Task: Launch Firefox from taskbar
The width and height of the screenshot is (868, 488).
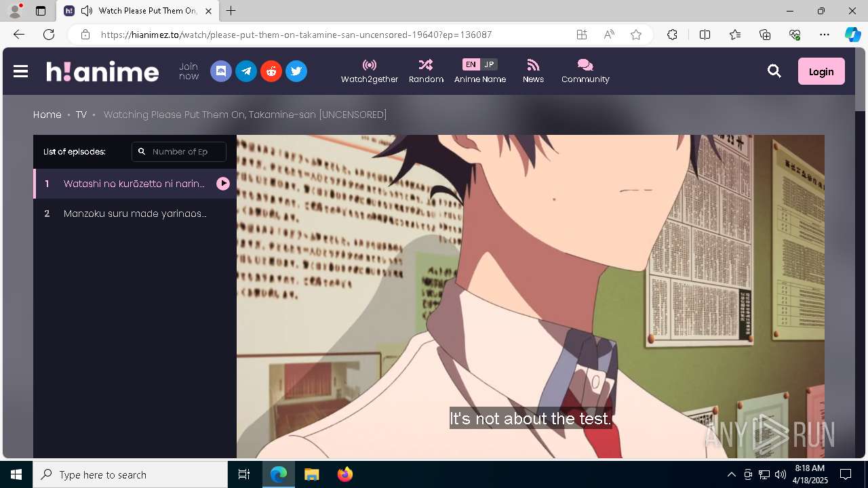Action: click(x=344, y=474)
